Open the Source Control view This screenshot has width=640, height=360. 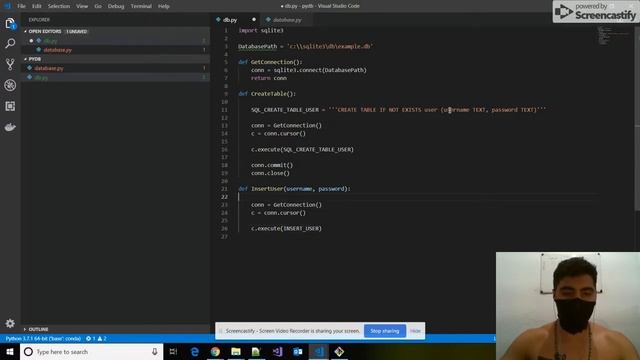[10, 64]
